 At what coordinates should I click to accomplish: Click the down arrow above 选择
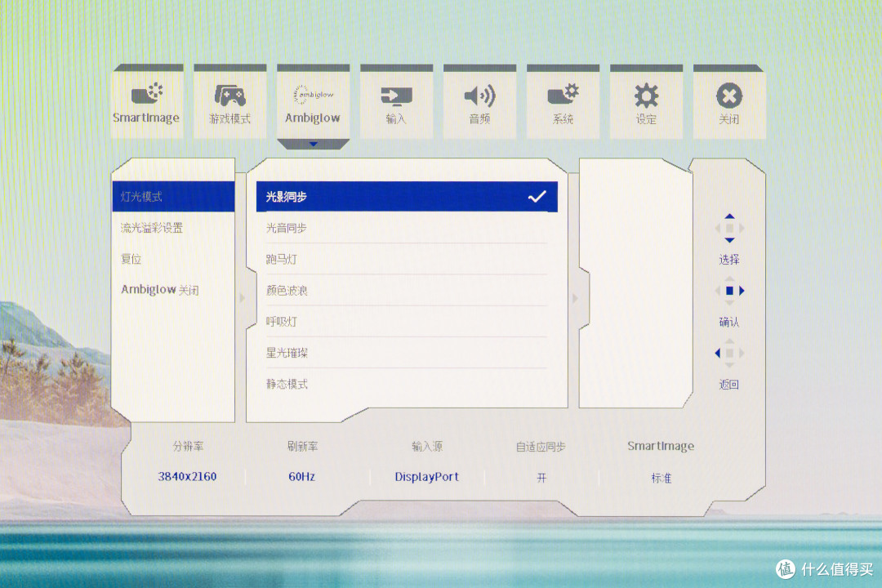click(x=729, y=240)
